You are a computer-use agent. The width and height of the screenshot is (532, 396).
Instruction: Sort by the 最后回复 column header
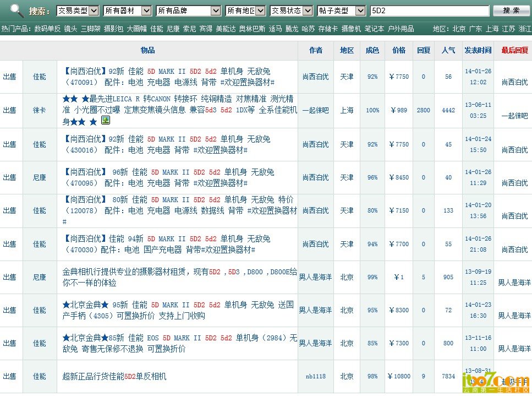pyautogui.click(x=515, y=50)
